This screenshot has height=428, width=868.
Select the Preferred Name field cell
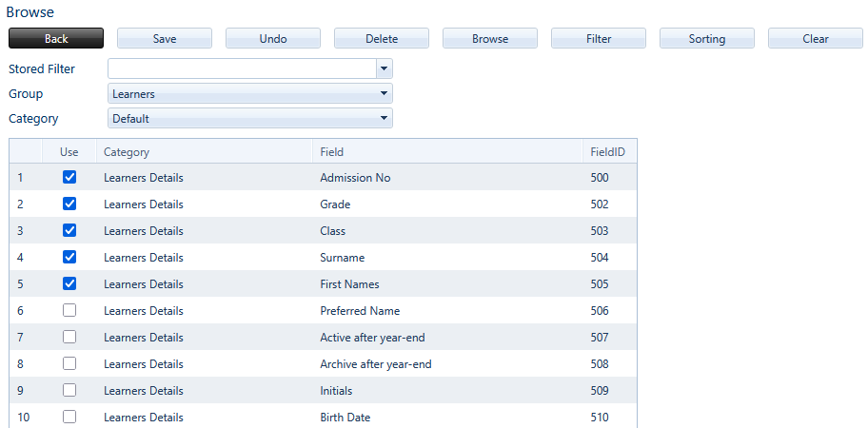point(447,310)
